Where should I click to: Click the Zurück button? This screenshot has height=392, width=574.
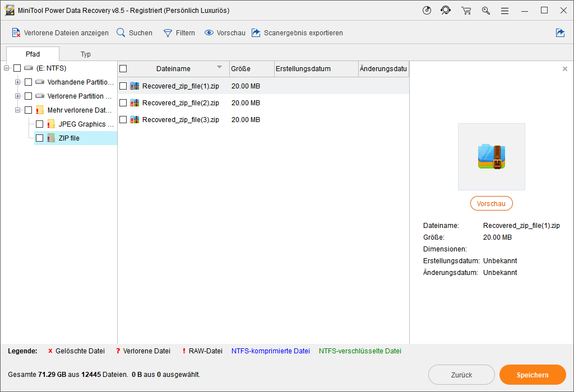(x=461, y=375)
